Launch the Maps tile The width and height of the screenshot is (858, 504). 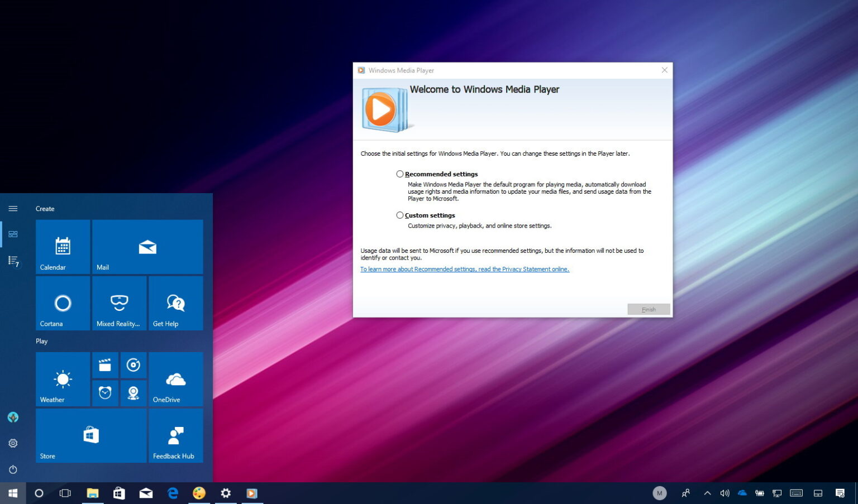(x=133, y=393)
